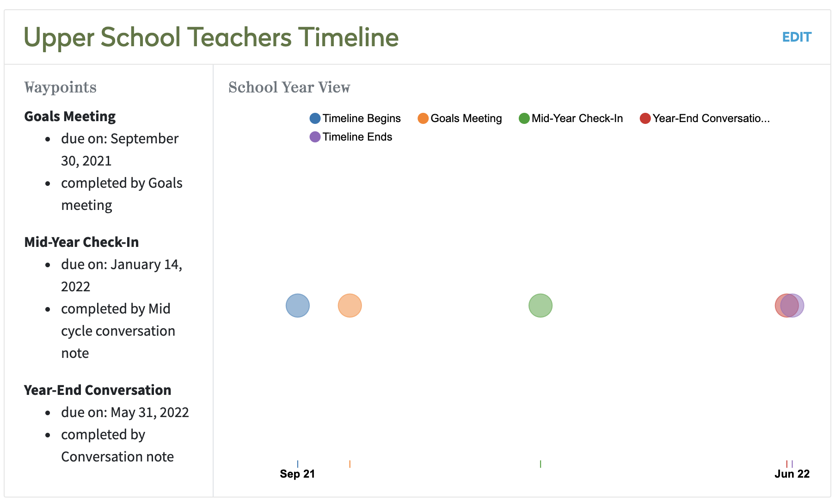Select the orange Goals Meeting bubble
Image resolution: width=835 pixels, height=504 pixels.
350,306
